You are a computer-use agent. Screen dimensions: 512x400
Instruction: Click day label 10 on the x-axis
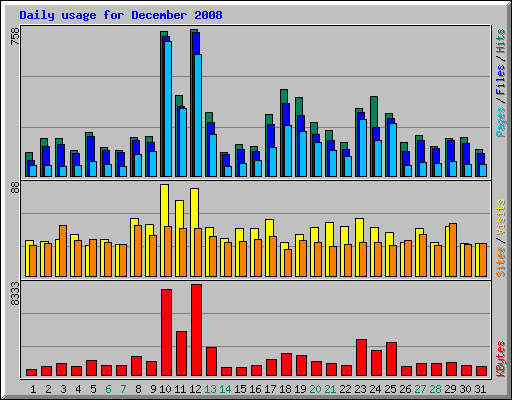click(x=165, y=389)
